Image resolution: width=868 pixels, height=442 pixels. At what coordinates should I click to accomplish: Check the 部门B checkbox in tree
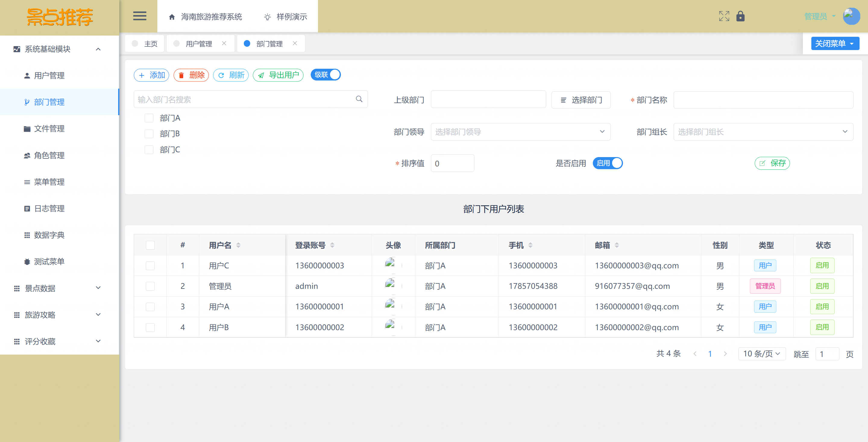point(149,134)
